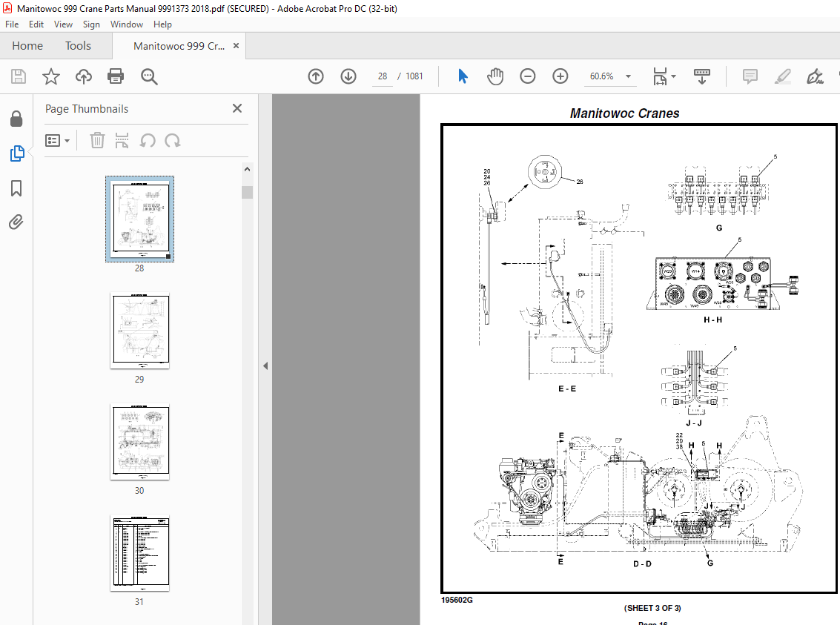Open the Sign menu
Viewport: 840px width, 625px height.
pos(91,24)
